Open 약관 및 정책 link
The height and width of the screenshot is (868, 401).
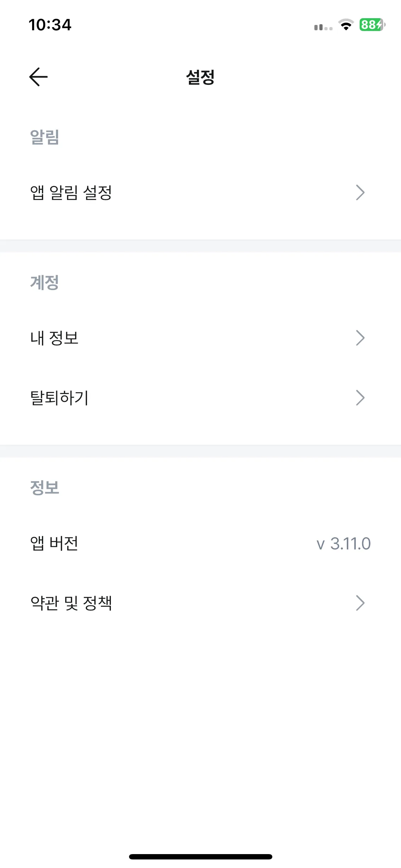pyautogui.click(x=200, y=603)
